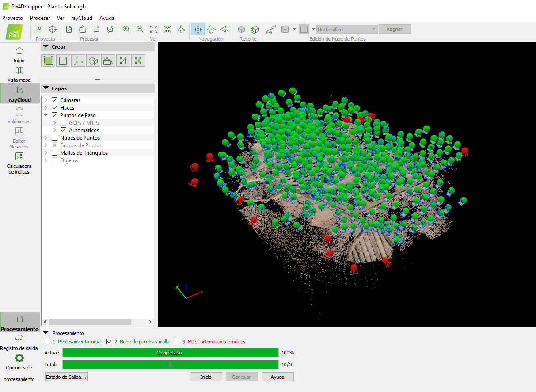Expand the Mallas de Triángulos tree node

pos(46,153)
